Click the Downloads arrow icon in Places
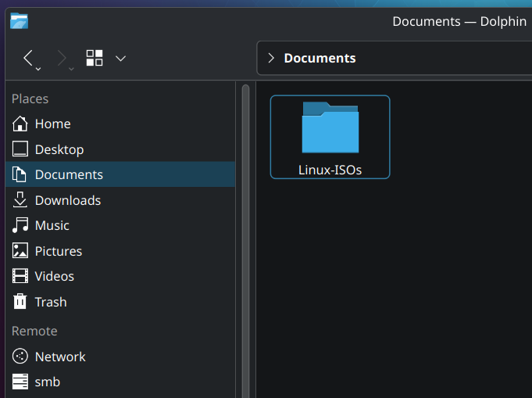532x398 pixels. point(20,200)
